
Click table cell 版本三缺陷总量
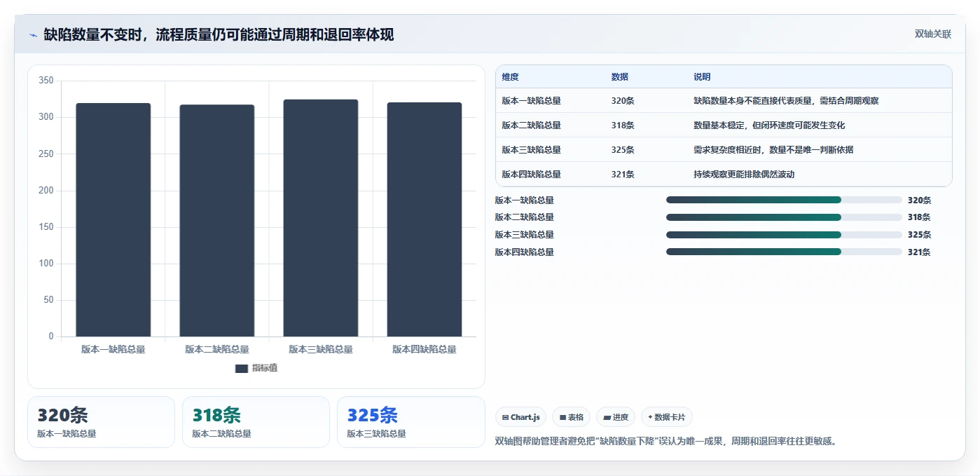coord(532,150)
